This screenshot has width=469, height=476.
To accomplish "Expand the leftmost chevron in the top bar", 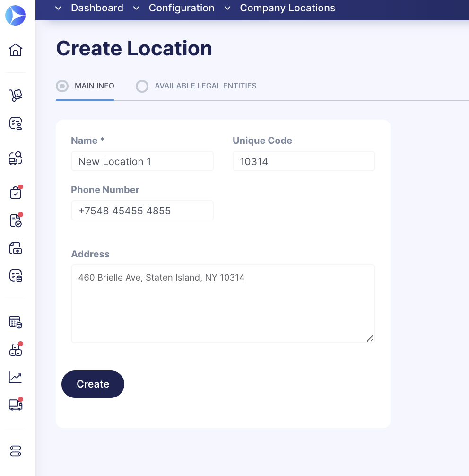I will point(58,8).
